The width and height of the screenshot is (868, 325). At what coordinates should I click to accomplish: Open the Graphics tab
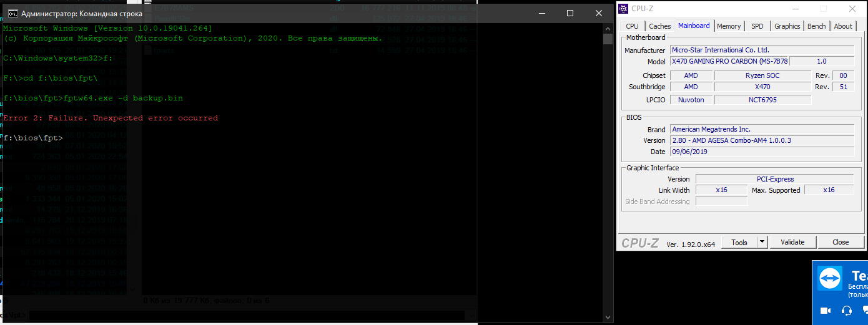click(787, 26)
